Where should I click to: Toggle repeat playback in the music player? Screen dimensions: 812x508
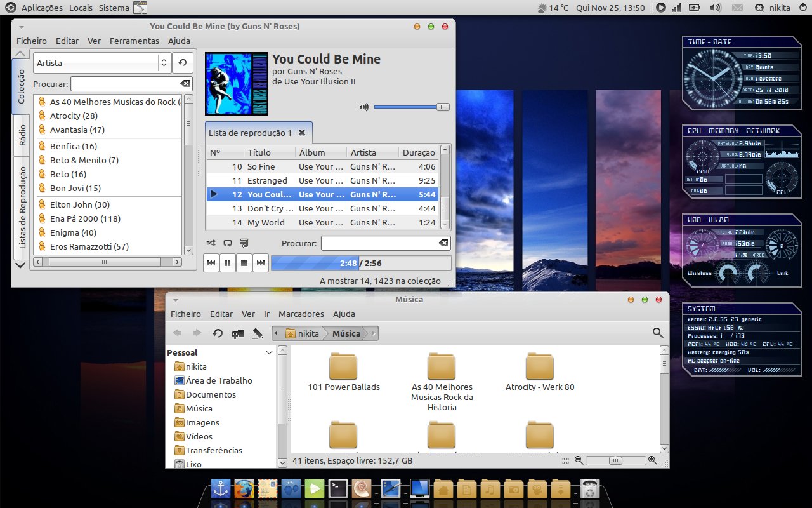(x=228, y=243)
